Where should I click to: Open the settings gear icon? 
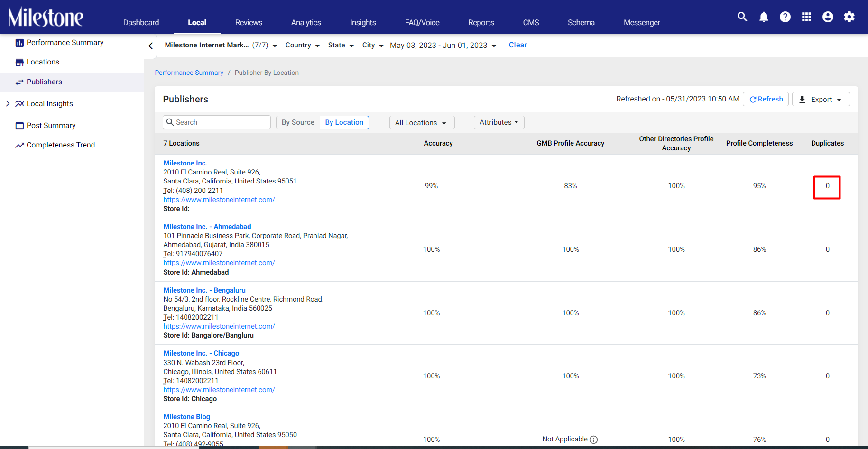pyautogui.click(x=849, y=17)
